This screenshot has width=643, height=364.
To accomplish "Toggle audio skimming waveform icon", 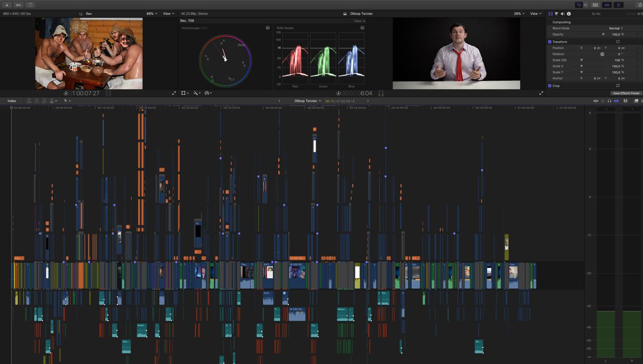I will click(x=603, y=101).
